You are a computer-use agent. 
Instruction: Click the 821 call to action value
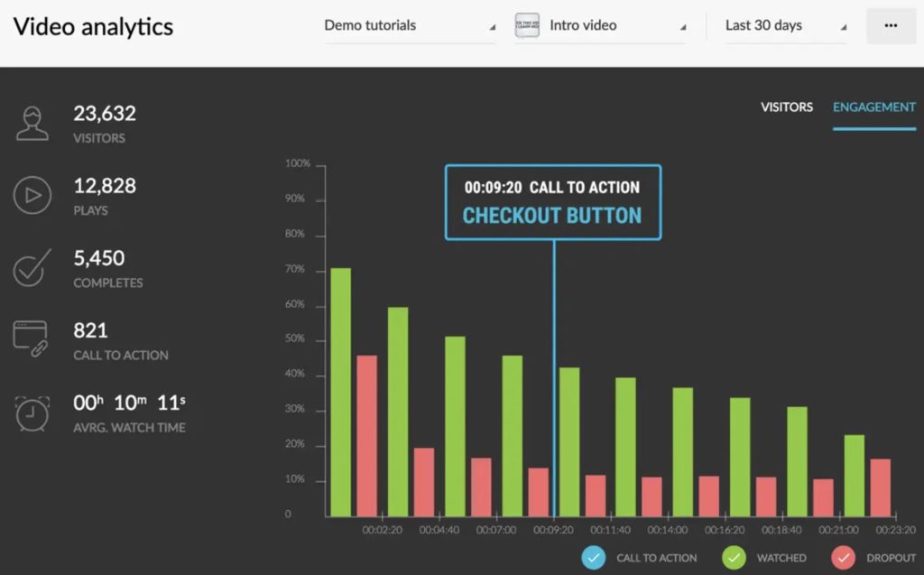click(x=91, y=331)
